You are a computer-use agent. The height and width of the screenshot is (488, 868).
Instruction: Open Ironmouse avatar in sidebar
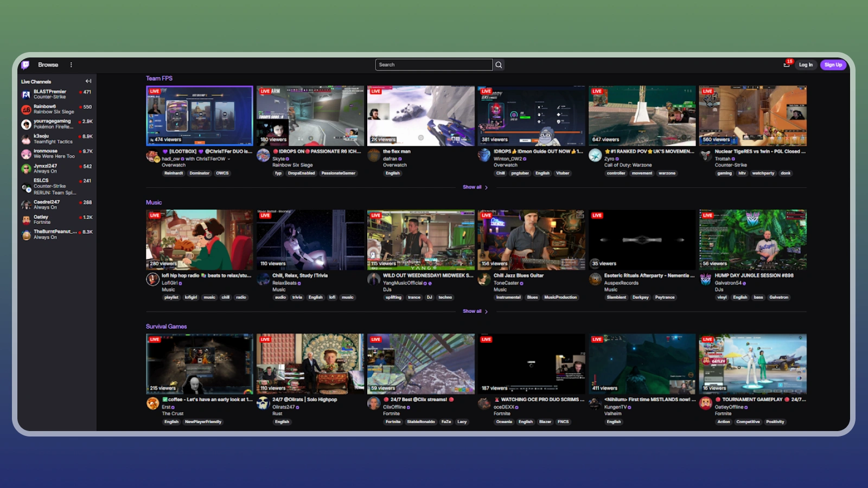pyautogui.click(x=26, y=154)
